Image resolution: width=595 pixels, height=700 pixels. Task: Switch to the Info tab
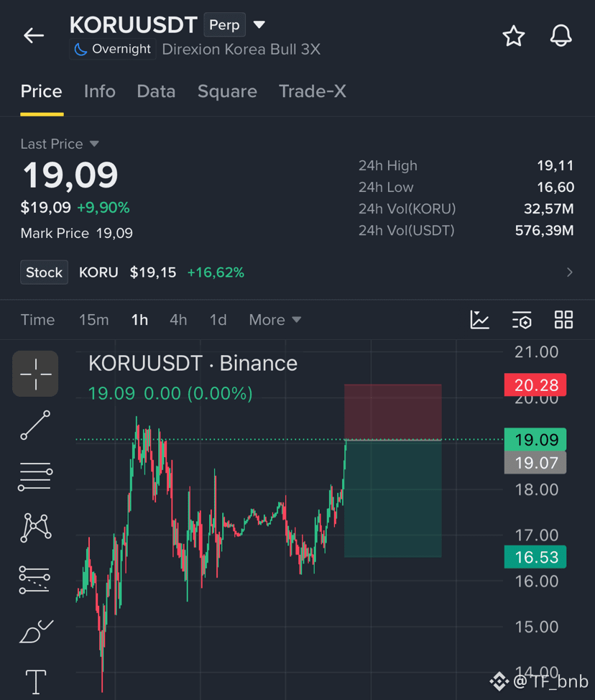click(100, 91)
